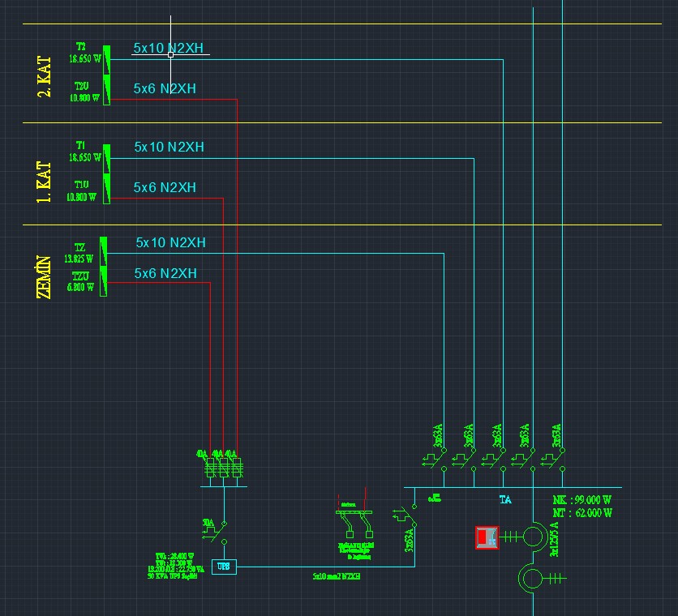
Task: Click the TZU panel symbol on ZEMİN
Action: pos(103,281)
